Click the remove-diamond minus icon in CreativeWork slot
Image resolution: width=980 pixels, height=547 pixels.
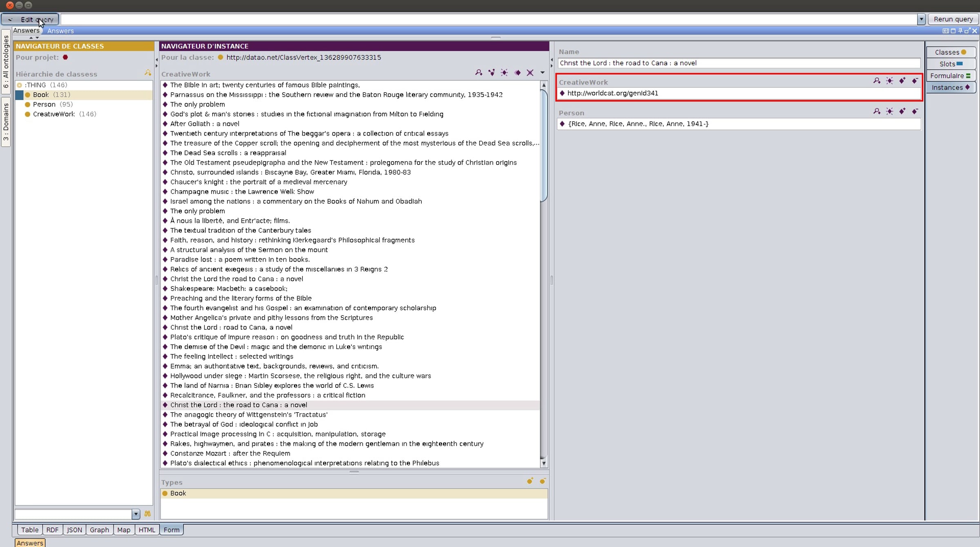[x=915, y=81]
